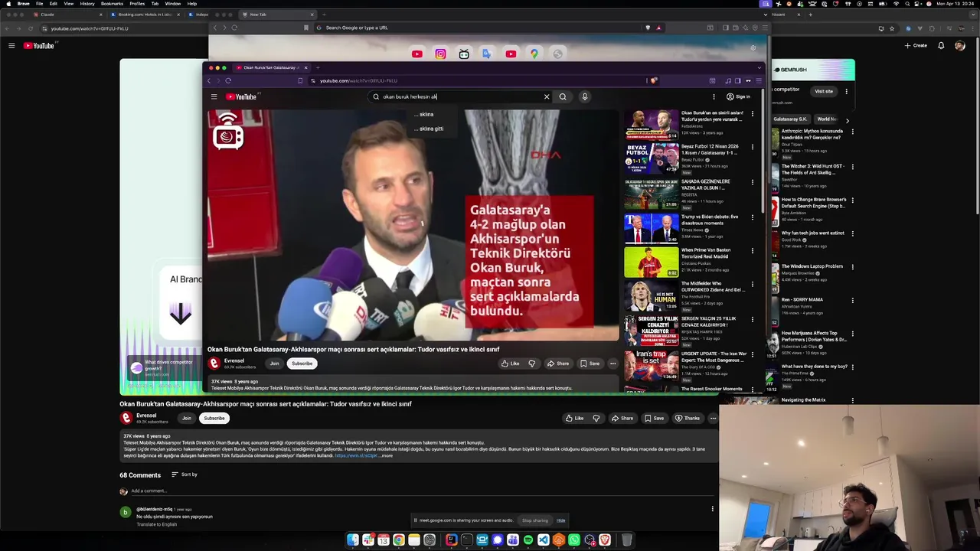The image size is (980, 551).
Task: Open 'Ren - SORRY MAMA' in back window
Action: click(802, 299)
